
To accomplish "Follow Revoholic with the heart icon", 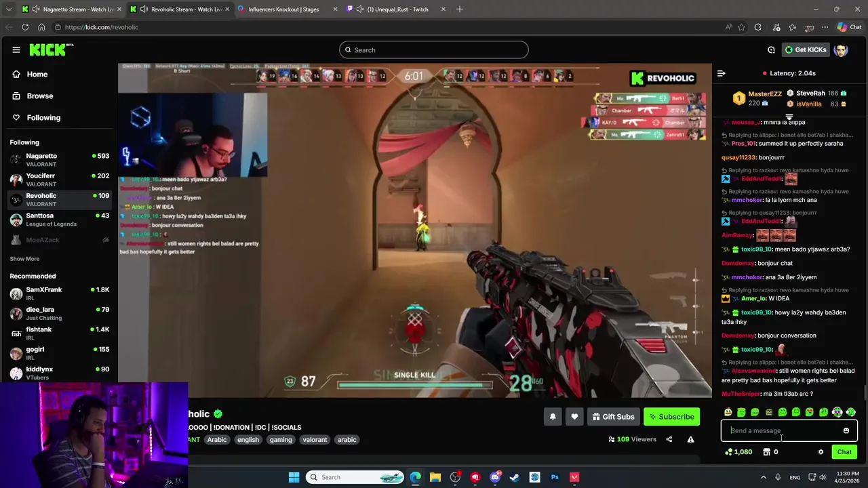I will [574, 417].
